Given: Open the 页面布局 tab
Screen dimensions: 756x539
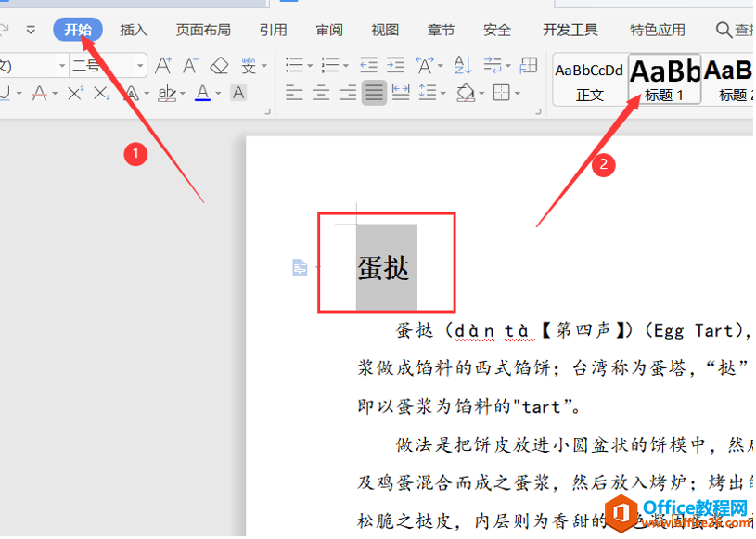Looking at the screenshot, I should click(x=203, y=30).
